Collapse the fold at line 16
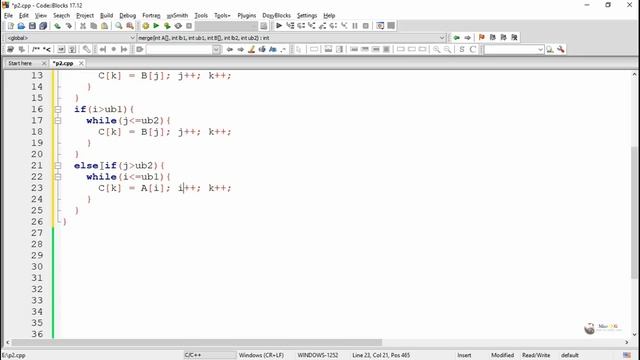The height and width of the screenshot is (360, 640). tap(58, 109)
